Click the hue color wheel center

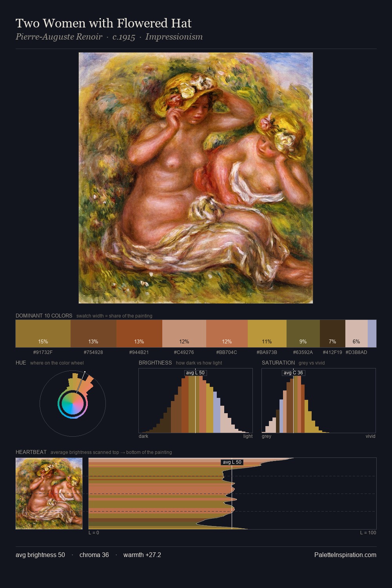(73, 404)
